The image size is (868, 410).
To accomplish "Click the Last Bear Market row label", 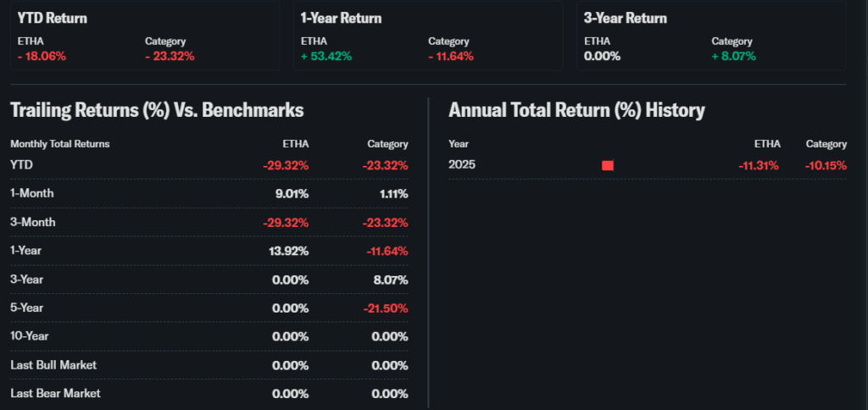I will point(55,393).
